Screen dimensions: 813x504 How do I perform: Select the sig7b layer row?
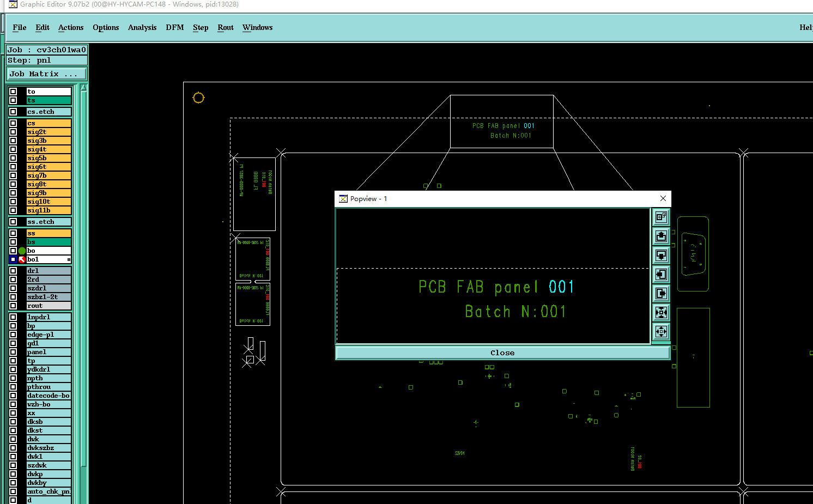49,175
